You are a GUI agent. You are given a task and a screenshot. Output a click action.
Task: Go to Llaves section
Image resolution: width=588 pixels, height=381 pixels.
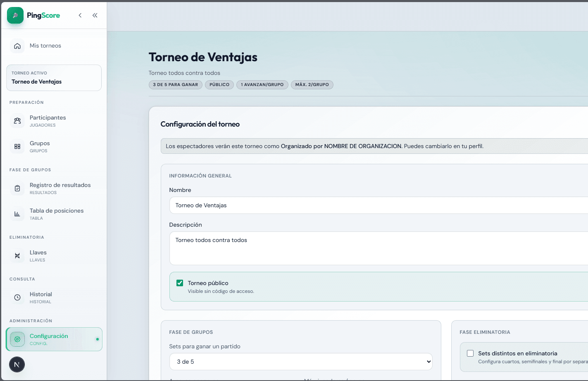(x=54, y=256)
